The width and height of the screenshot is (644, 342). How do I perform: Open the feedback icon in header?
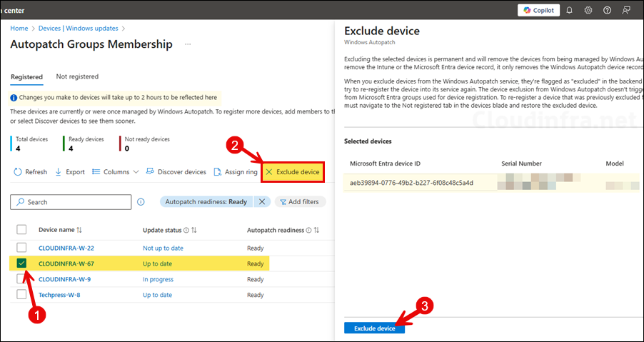[x=626, y=10]
